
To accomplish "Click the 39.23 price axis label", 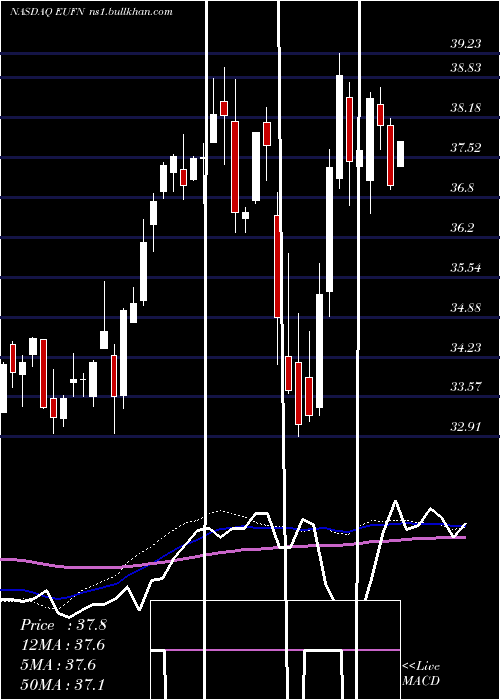I will point(466,43).
